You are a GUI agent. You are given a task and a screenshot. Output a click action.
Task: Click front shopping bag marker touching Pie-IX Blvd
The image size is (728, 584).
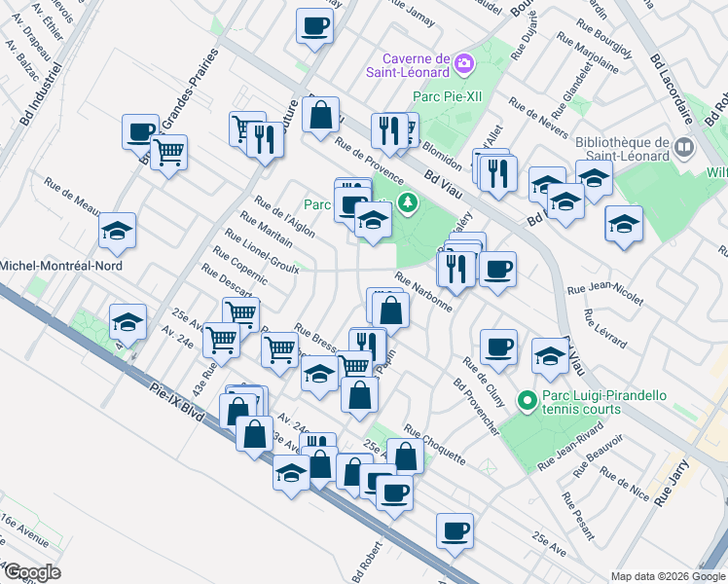254,436
